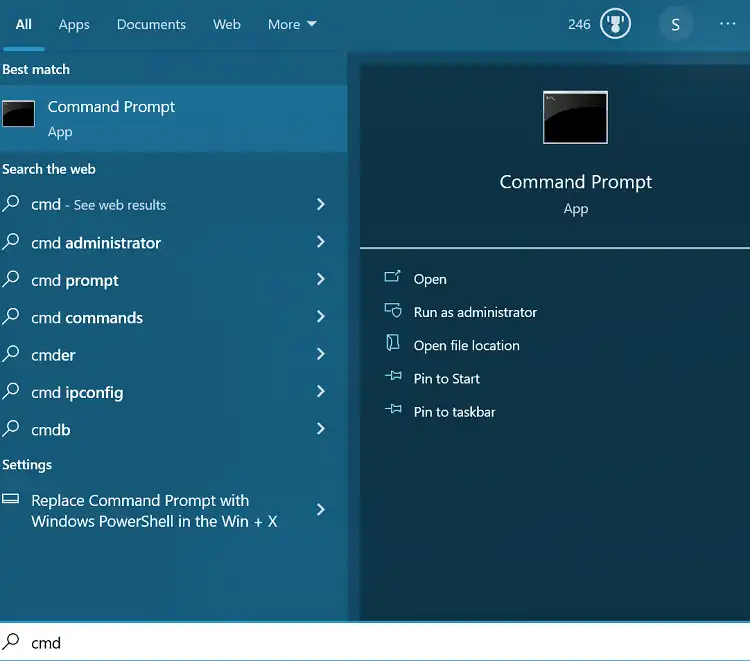Expand arrow next to 'cmder'
The width and height of the screenshot is (750, 661).
click(321, 354)
